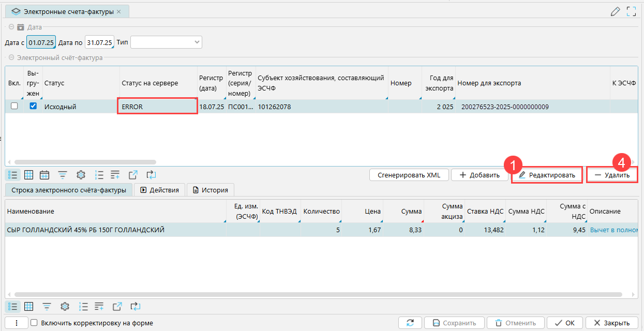Image resolution: width=644 pixels, height=331 pixels.
Task: Open settings gear in the upper invoice toolbar
Action: pos(81,175)
